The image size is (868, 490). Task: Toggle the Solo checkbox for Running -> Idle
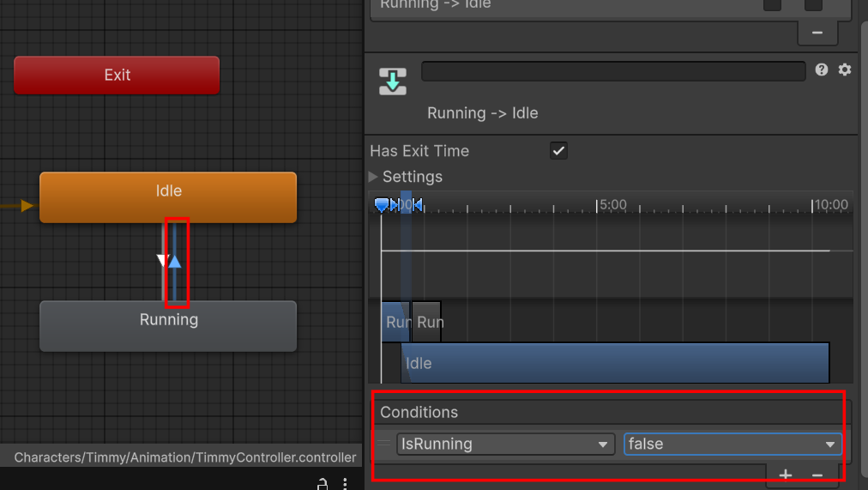click(772, 5)
